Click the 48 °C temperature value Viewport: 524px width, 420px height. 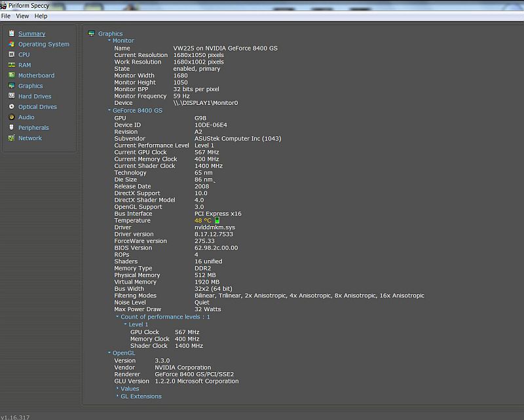pyautogui.click(x=203, y=221)
